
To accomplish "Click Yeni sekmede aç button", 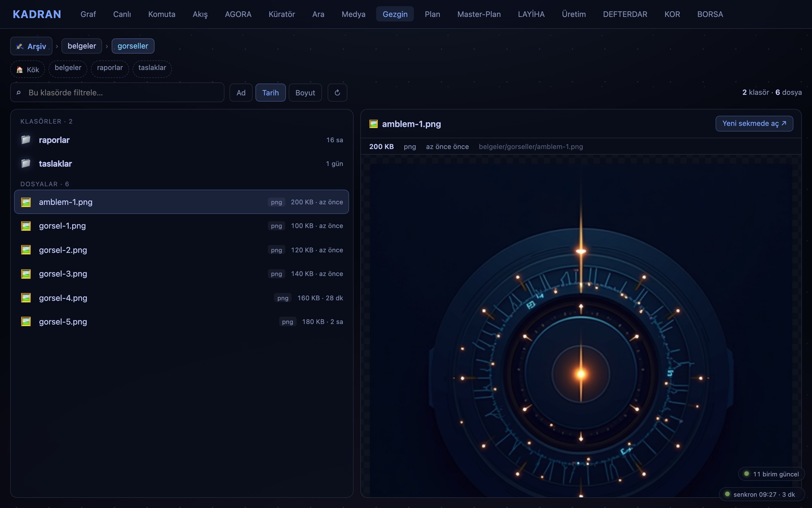I will tap(754, 123).
